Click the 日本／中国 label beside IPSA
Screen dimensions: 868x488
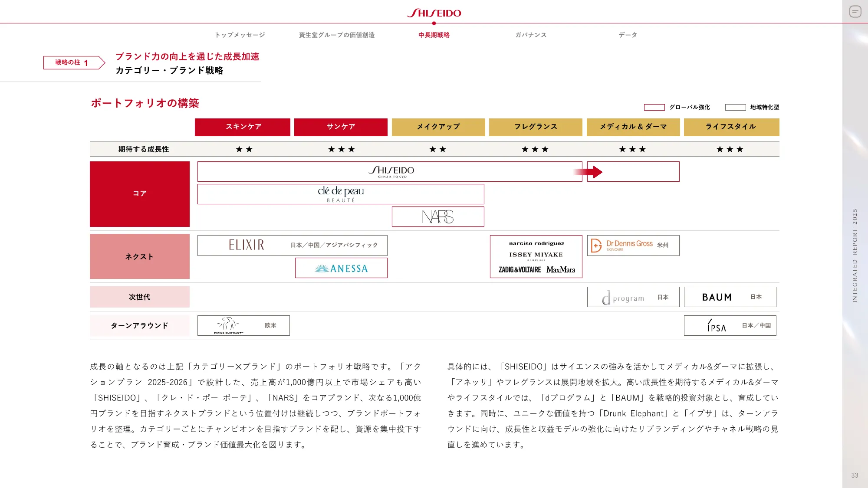pos(756,326)
